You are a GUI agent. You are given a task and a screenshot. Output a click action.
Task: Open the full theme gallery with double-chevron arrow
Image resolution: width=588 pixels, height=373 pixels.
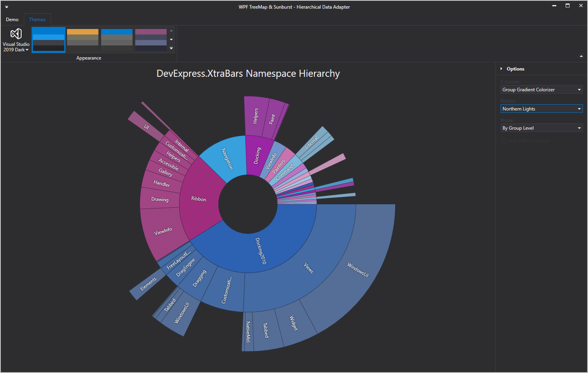click(171, 48)
